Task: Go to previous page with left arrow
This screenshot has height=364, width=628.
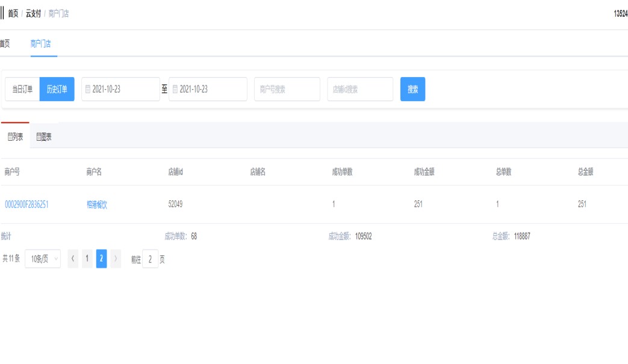Action: 73,259
